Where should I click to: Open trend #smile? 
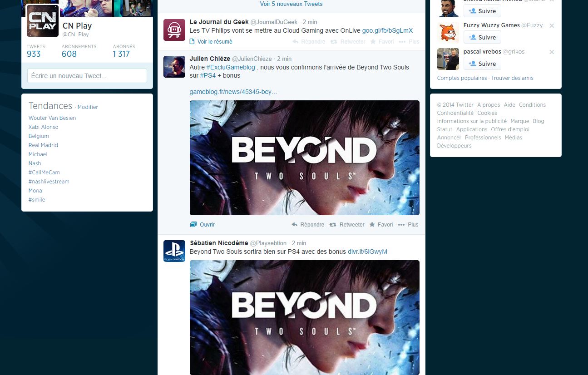click(x=37, y=200)
